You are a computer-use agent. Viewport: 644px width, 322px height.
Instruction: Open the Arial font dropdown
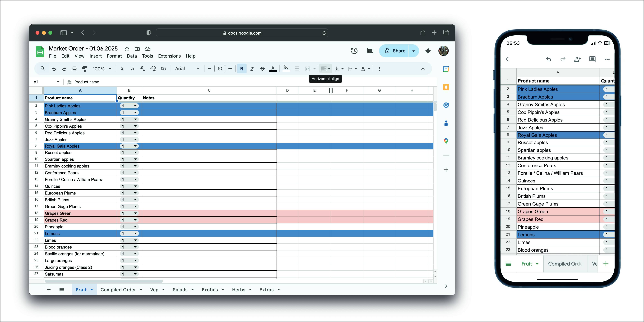coord(187,69)
